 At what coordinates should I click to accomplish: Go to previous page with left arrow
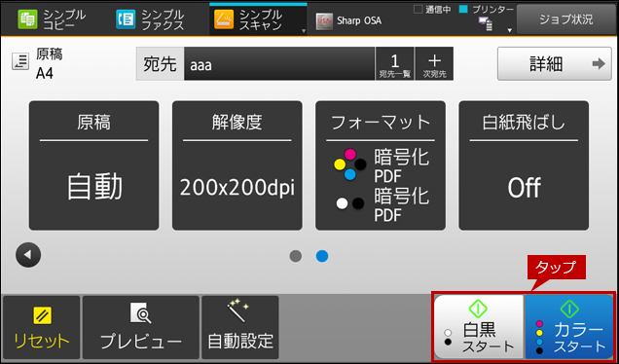[x=28, y=255]
